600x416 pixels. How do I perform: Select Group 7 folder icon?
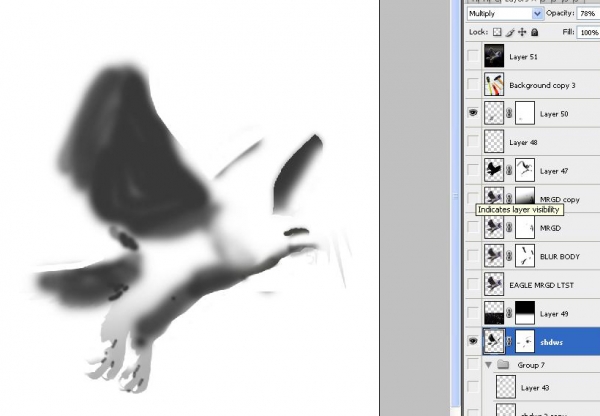click(503, 365)
